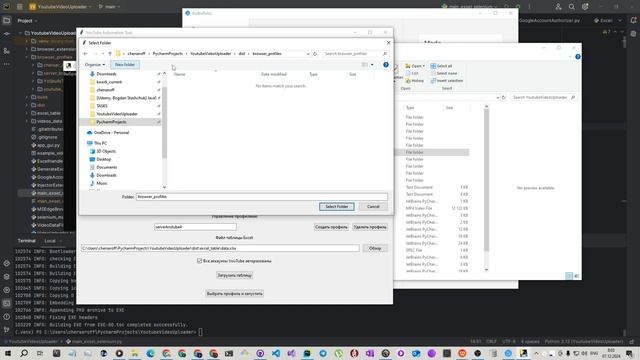This screenshot has height=360, width=640.
Task: Click the load table button
Action: pyautogui.click(x=235, y=276)
